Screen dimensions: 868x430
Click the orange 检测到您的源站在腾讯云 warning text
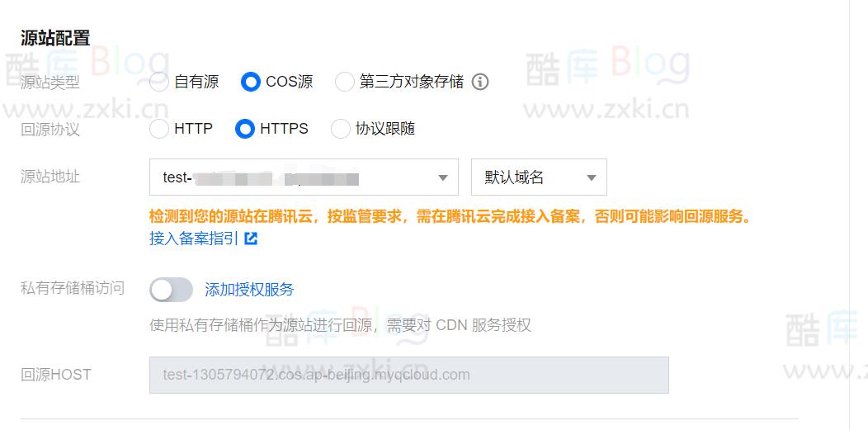point(453,216)
